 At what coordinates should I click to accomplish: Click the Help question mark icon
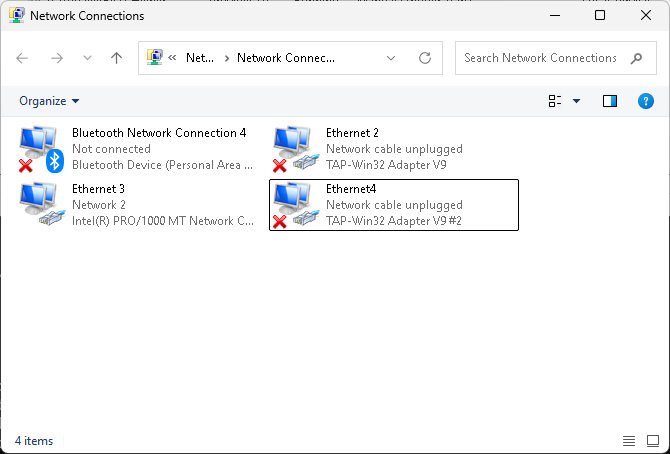coord(646,101)
